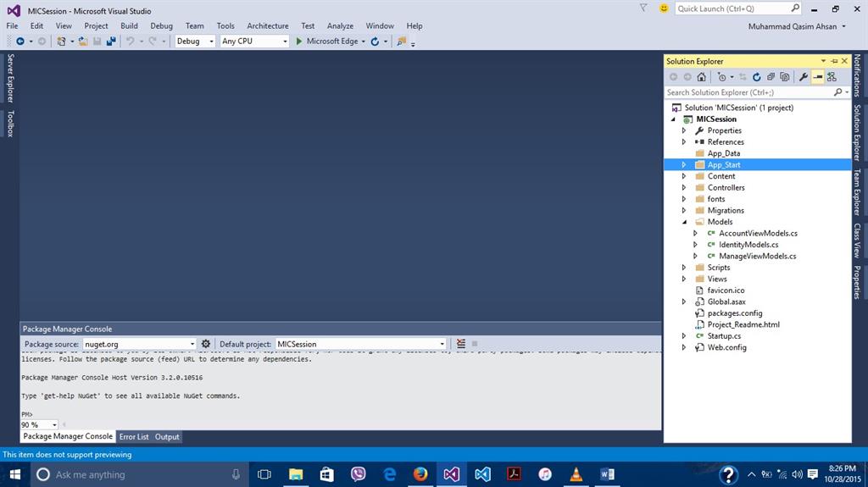Open Properties wrench icon in Solution Explorer
The width and height of the screenshot is (868, 487).
pos(804,77)
